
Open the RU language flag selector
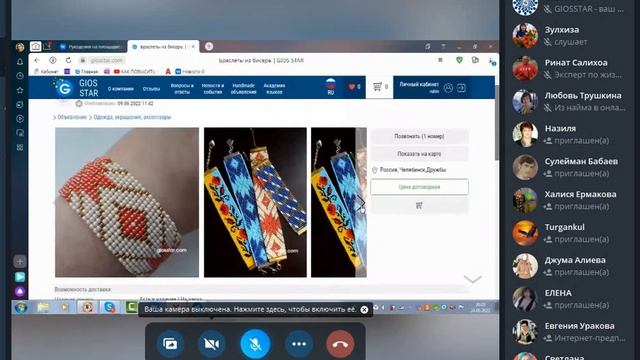click(331, 87)
